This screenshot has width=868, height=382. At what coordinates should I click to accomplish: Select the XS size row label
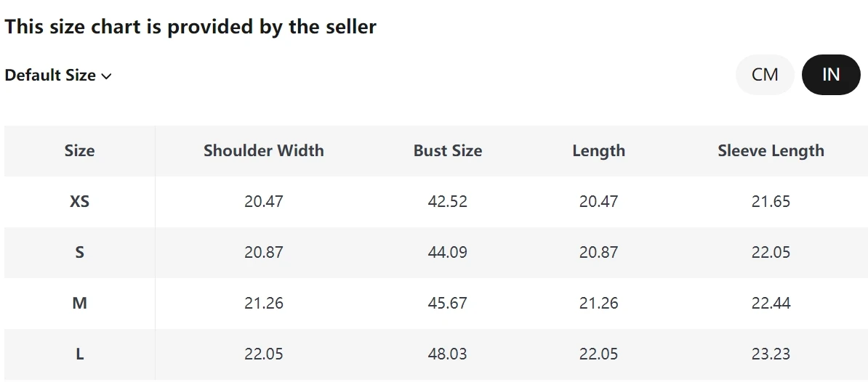(x=79, y=202)
